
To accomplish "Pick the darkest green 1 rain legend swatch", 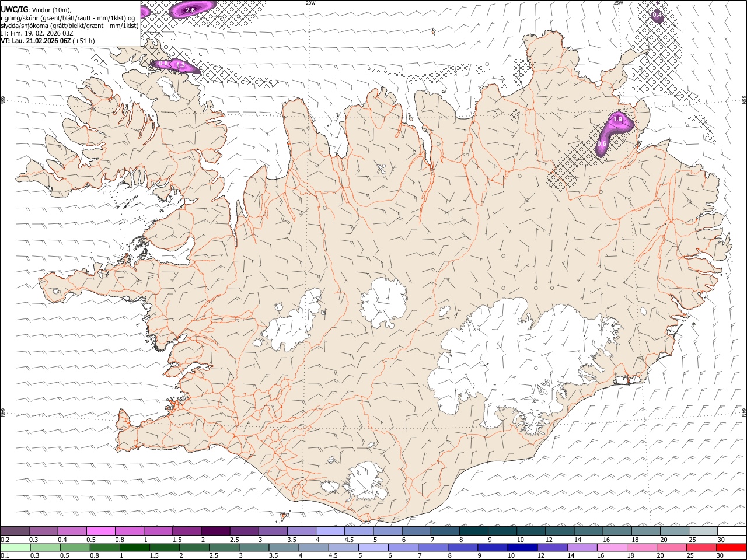I will (x=134, y=548).
